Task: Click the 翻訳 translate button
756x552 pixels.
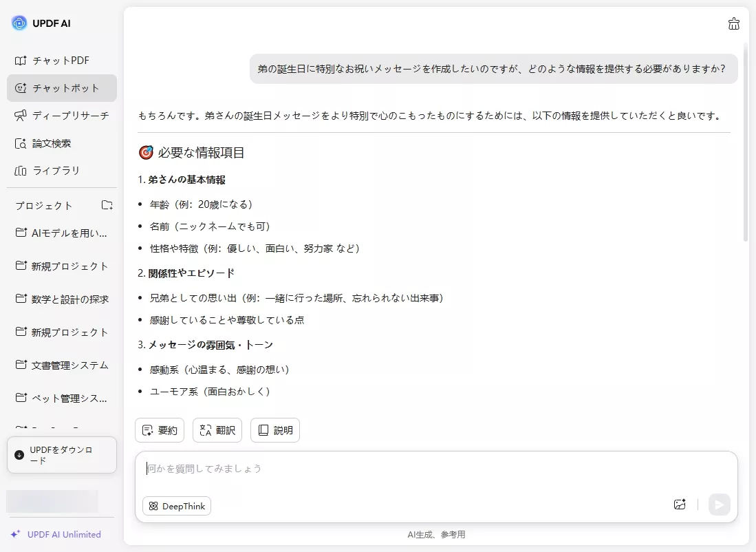Action: 217,430
